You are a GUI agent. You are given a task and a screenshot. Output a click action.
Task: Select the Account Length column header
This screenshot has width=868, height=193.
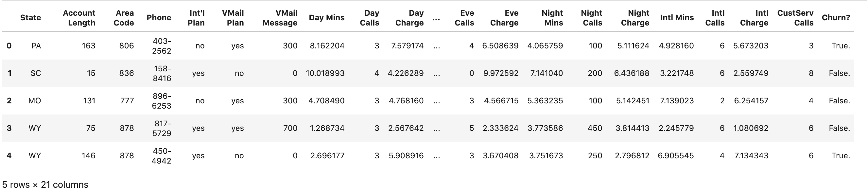[x=79, y=18]
